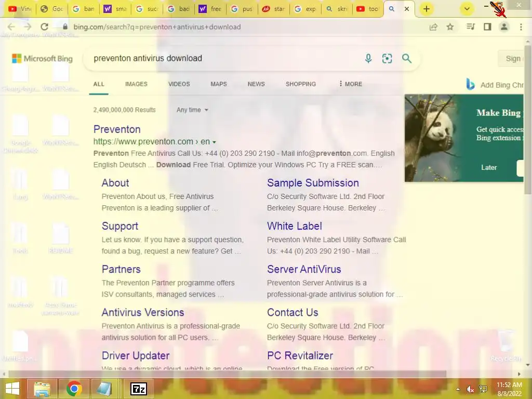Expand the preventon.com URL dropdown arrow

click(x=214, y=142)
